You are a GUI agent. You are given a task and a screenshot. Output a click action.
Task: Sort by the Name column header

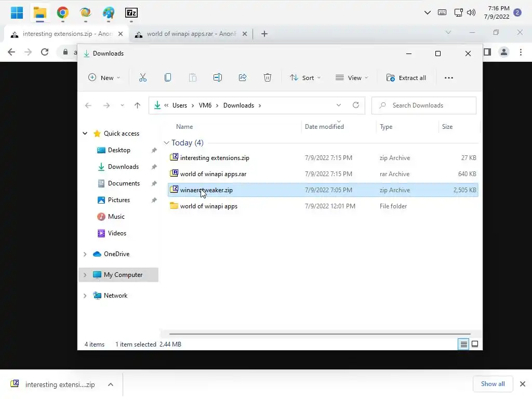click(x=184, y=127)
